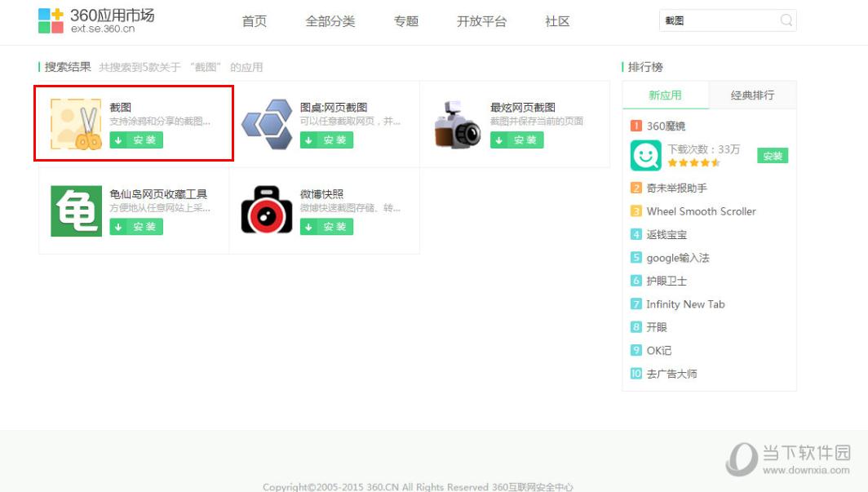Open google输入法 ranking entry
The height and width of the screenshot is (492, 868).
click(x=678, y=258)
